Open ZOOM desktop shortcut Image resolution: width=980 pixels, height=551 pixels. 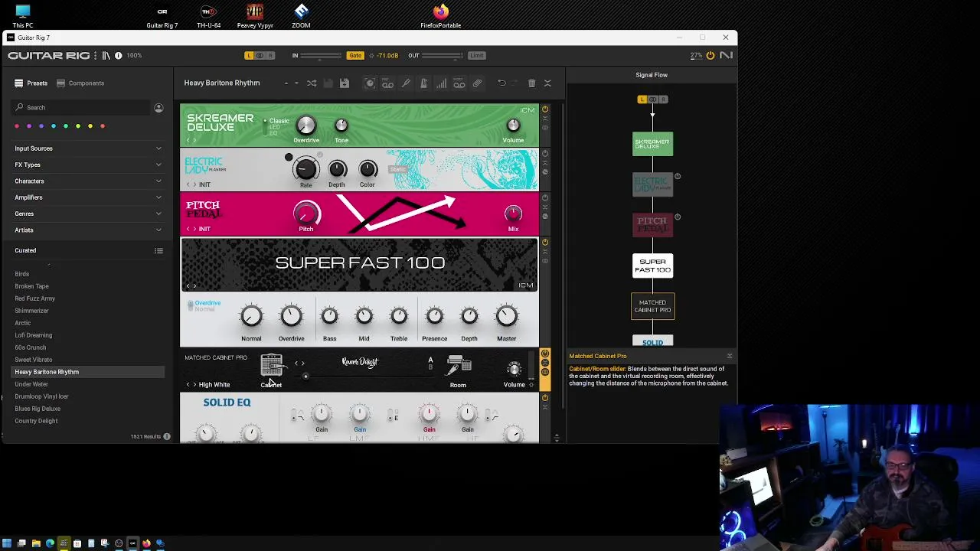(x=301, y=16)
